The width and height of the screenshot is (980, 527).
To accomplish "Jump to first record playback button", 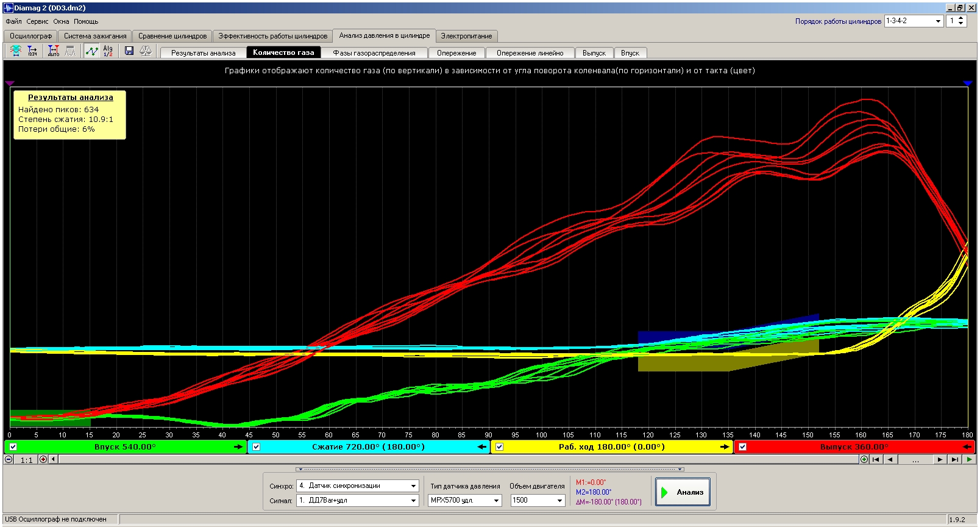I will (876, 459).
